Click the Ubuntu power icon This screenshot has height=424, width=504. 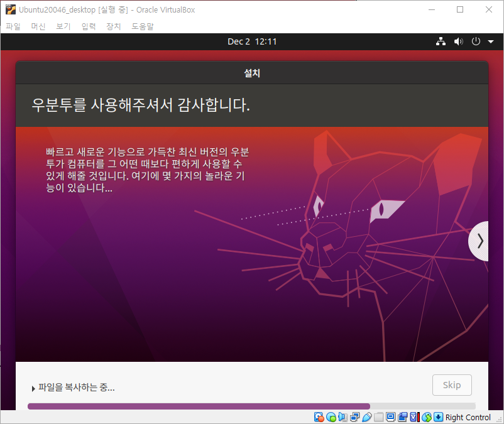(476, 41)
